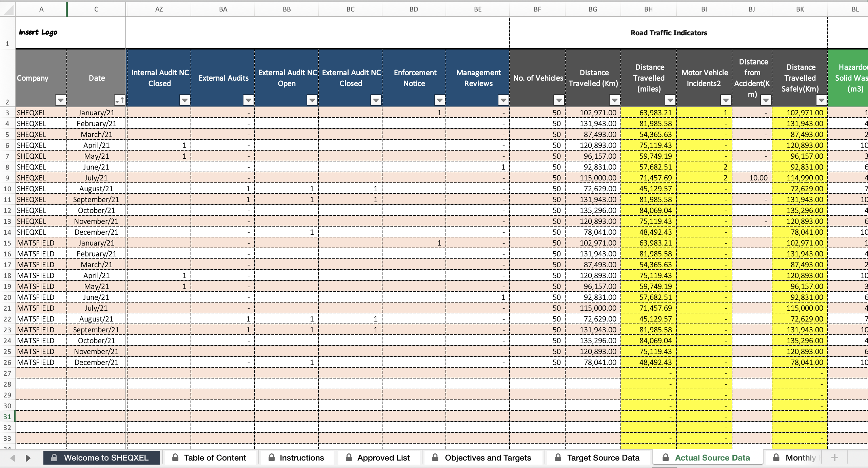Click SHEQXEL December/21 External Audit NC Open cell
This screenshot has height=468, width=868.
(287, 232)
